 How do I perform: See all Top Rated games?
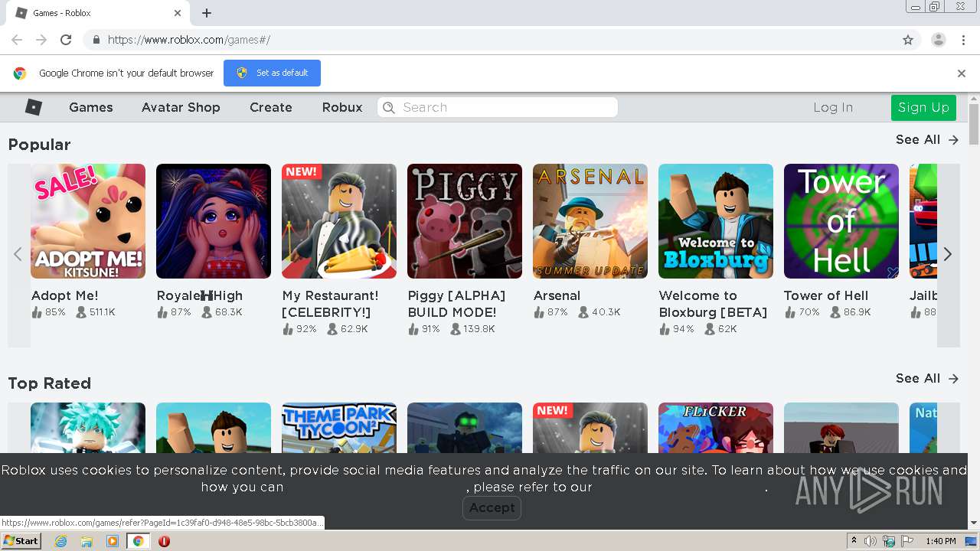[x=927, y=378]
